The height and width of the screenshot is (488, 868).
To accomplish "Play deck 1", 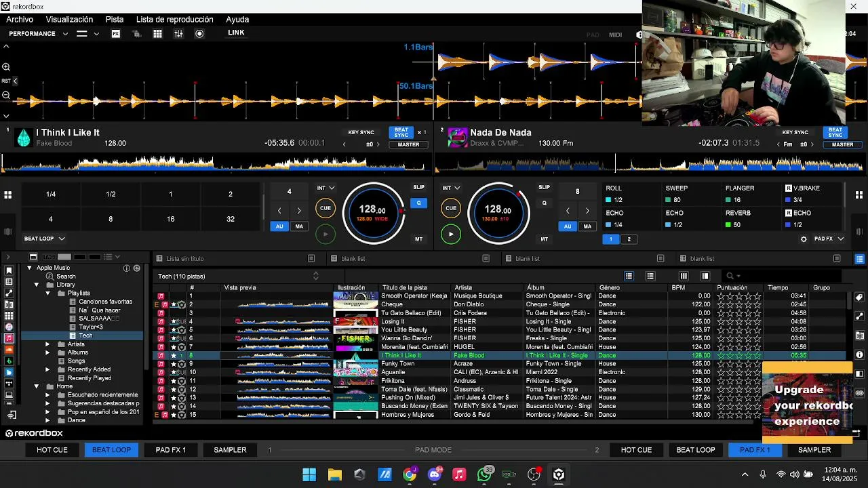I will 325,235.
